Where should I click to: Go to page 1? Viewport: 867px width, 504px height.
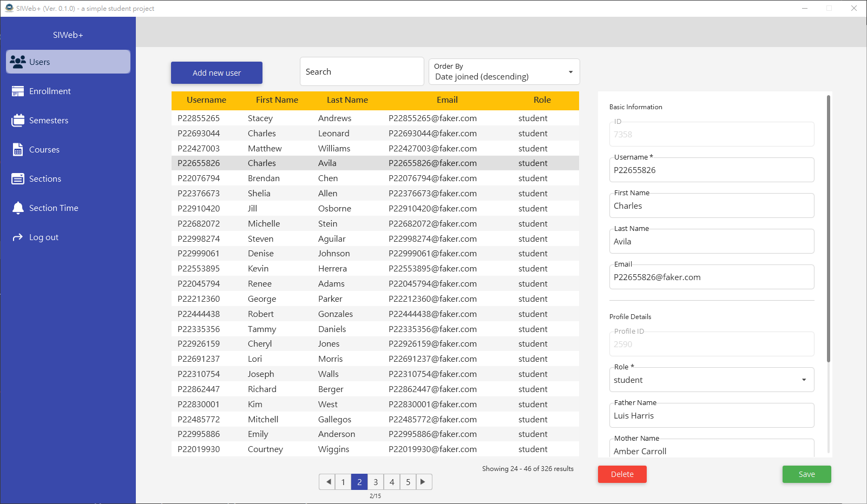tap(343, 482)
